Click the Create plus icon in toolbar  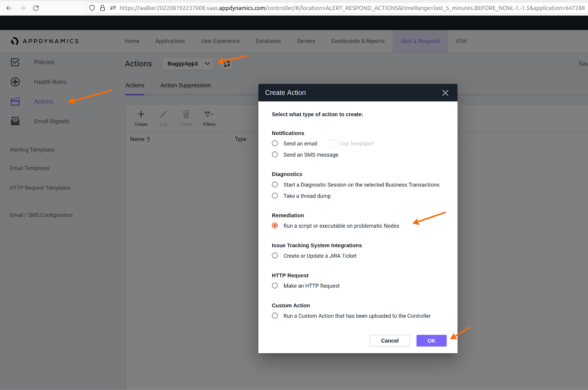click(x=141, y=114)
